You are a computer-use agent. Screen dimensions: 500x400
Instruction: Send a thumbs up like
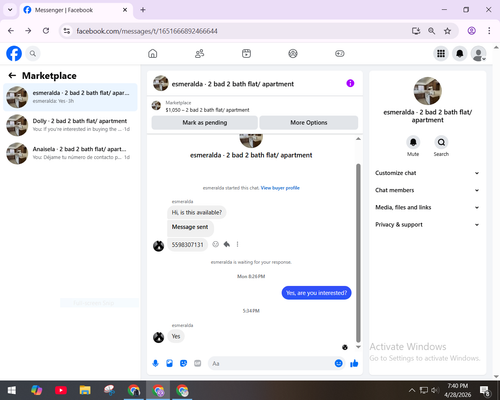[x=354, y=363]
